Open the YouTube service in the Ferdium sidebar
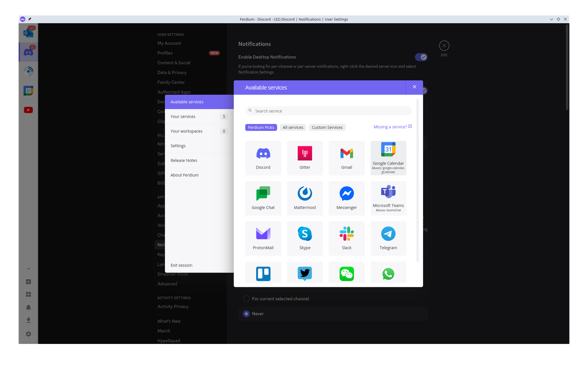The width and height of the screenshot is (588, 366). point(28,110)
